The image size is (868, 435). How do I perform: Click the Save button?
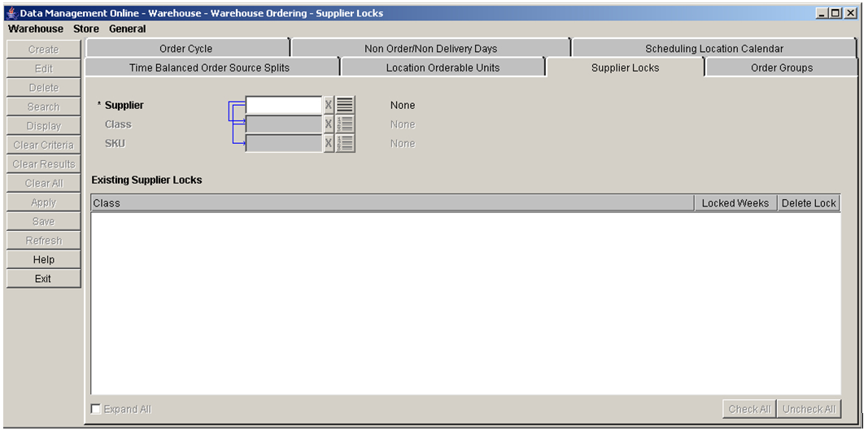pos(44,221)
